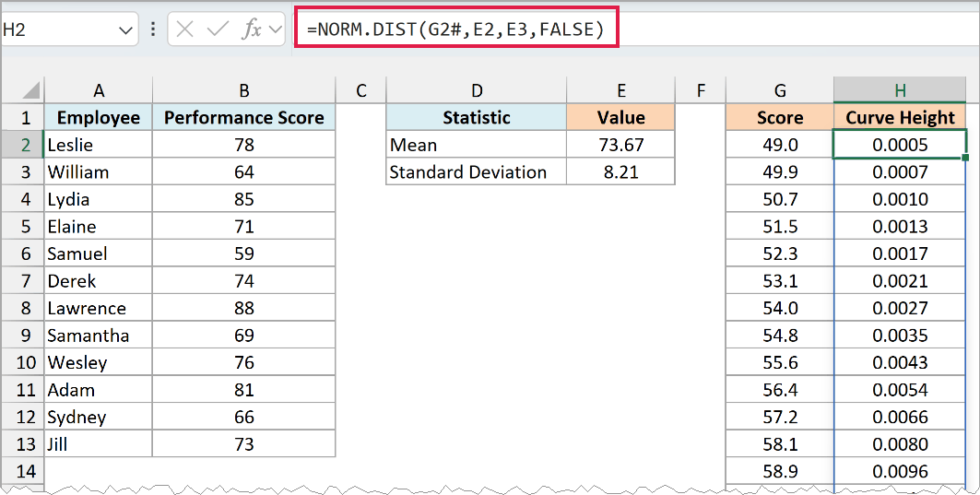Click the Performance Score header cell

tap(243, 117)
